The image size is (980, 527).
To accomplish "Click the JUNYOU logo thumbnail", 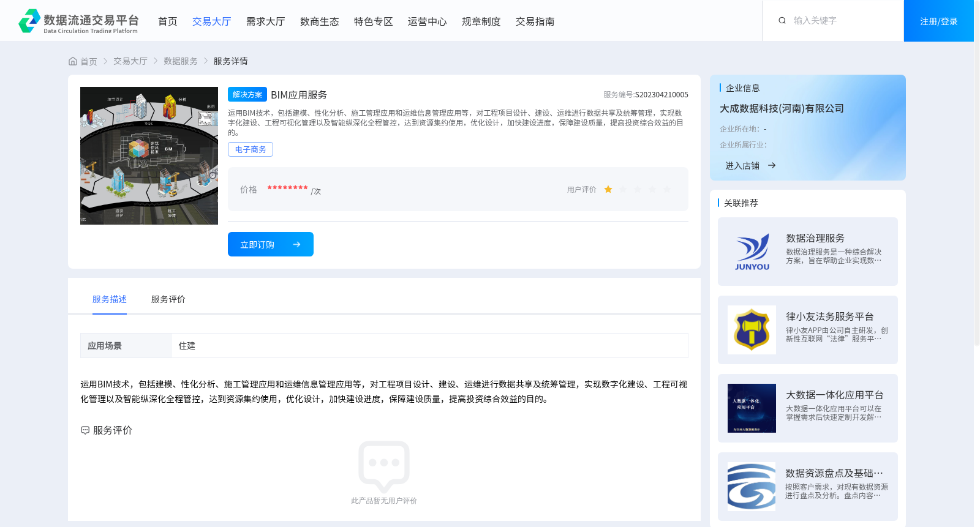I will click(752, 252).
